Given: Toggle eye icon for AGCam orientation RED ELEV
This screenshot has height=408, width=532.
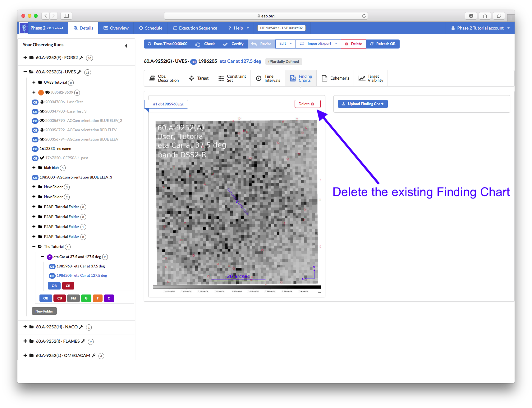Looking at the screenshot, I should tap(42, 130).
